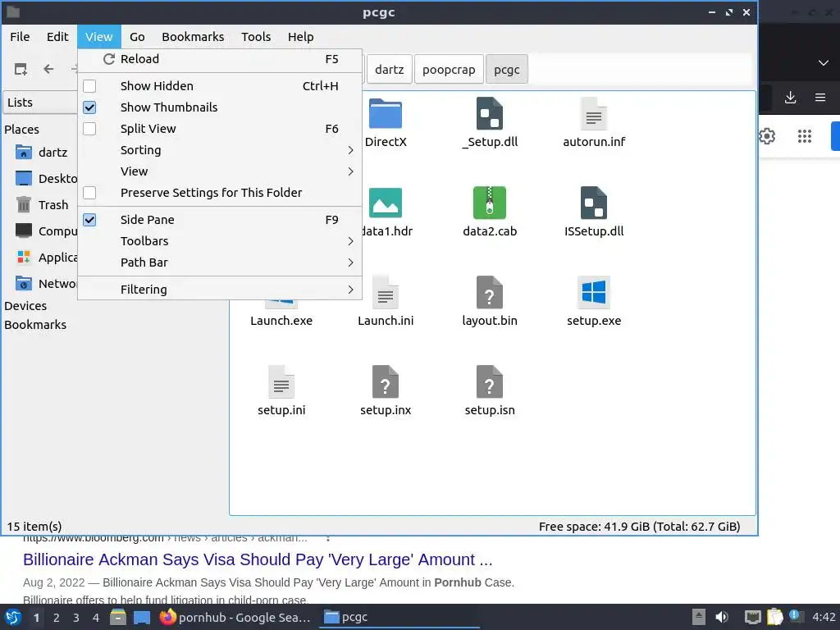Click Reload in the View menu
The height and width of the screenshot is (630, 840).
tap(220, 59)
